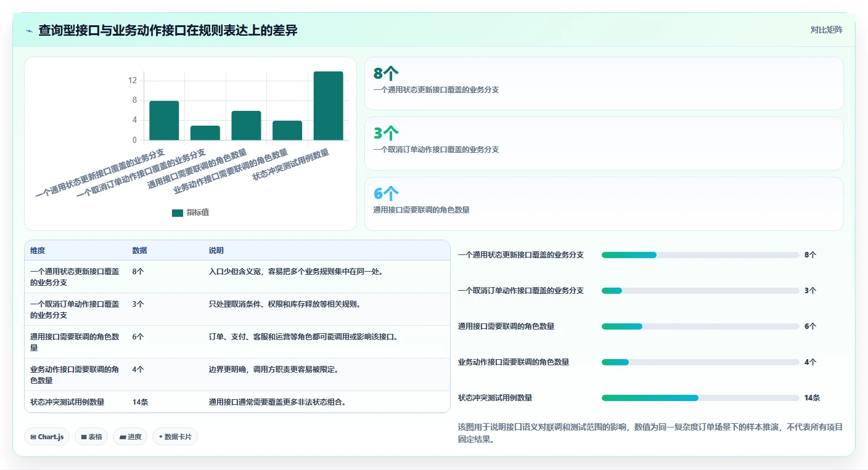Click progress bar showing 14条
This screenshot has width=868, height=470.
700,398
